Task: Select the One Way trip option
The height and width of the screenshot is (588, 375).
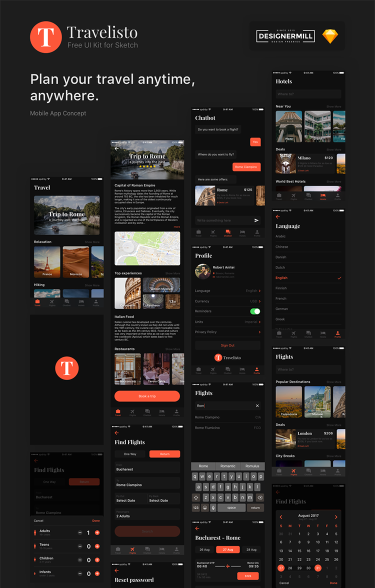Action: point(130,454)
